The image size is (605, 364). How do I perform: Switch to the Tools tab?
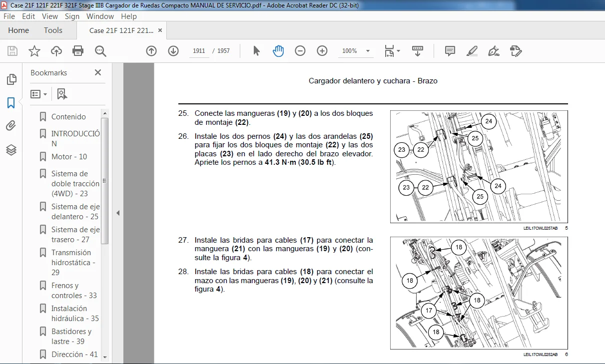coord(53,30)
